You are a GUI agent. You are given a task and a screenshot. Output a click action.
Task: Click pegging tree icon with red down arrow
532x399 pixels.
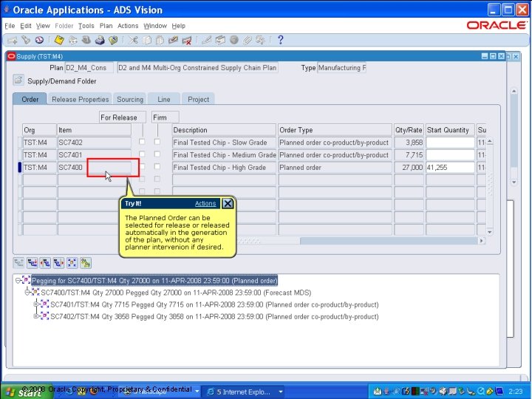(32, 263)
